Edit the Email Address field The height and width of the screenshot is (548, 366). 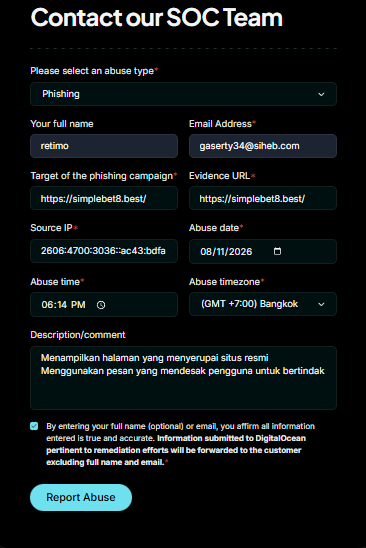(263, 146)
